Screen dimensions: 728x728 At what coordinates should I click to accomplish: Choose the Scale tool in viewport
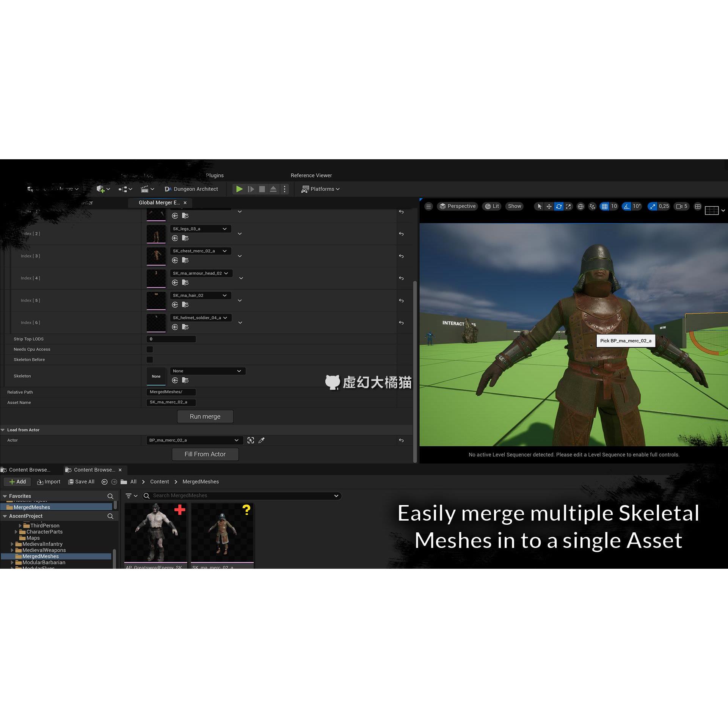568,206
